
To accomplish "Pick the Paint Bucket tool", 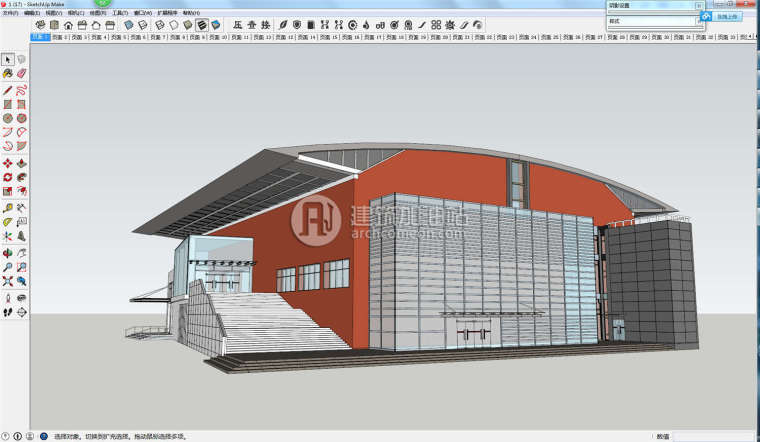I will click(x=8, y=74).
